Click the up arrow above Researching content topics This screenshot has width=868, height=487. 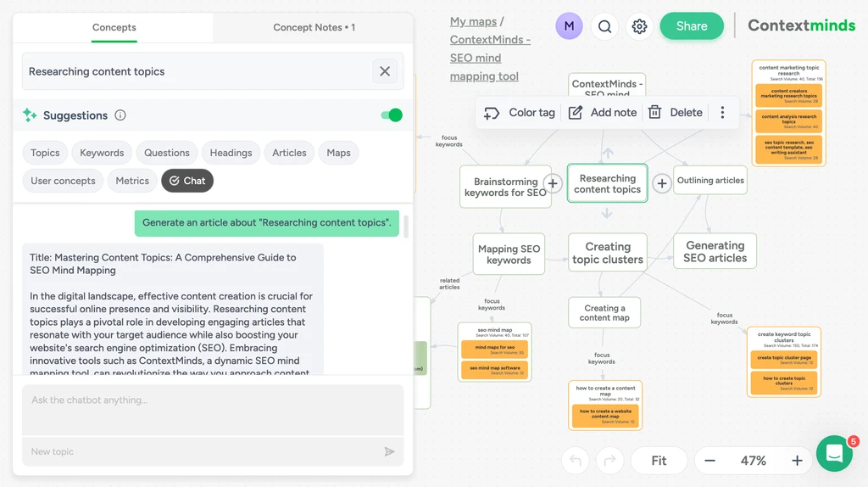[608, 153]
